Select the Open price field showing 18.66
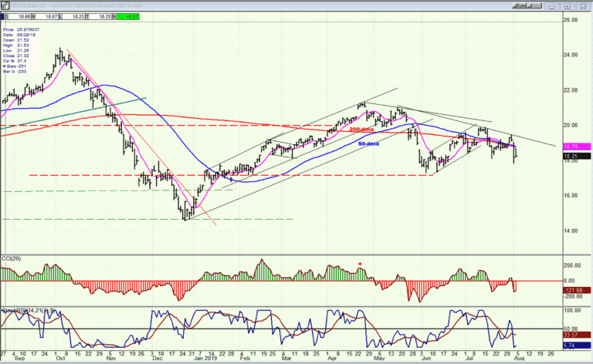Screen dimensions: 593x364 19,17
